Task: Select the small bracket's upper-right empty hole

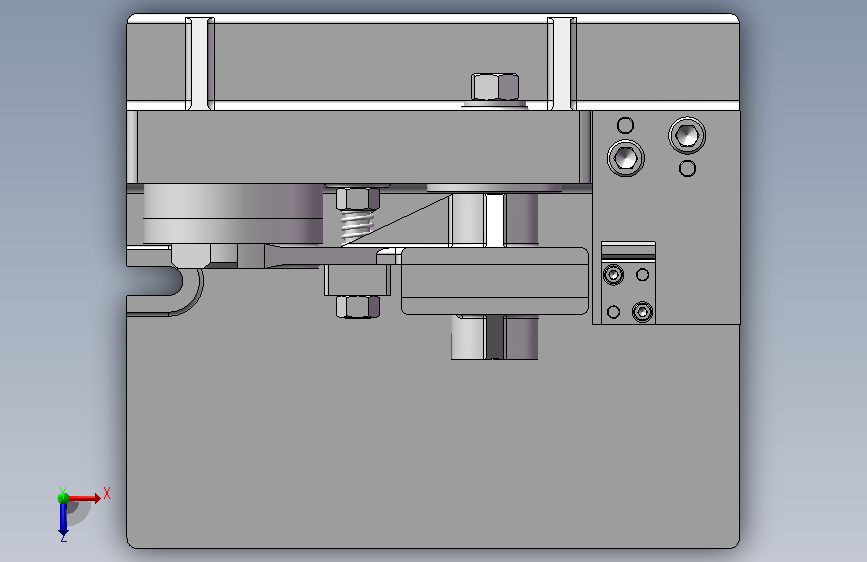Action: pyautogui.click(x=643, y=274)
